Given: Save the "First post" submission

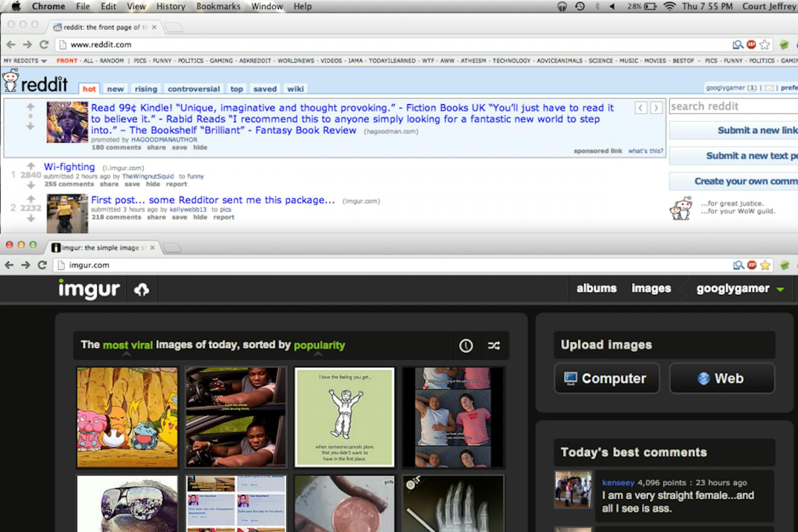Looking at the screenshot, I should (x=180, y=217).
